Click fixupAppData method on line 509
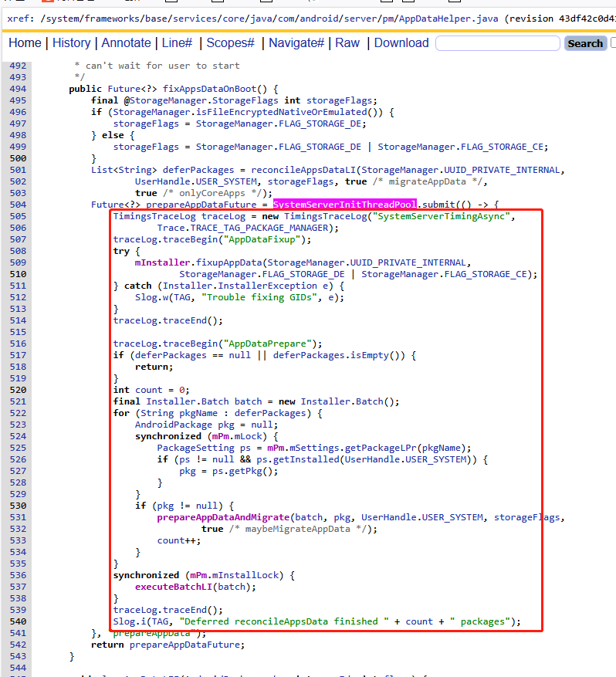This screenshot has height=677, width=616. click(x=228, y=263)
